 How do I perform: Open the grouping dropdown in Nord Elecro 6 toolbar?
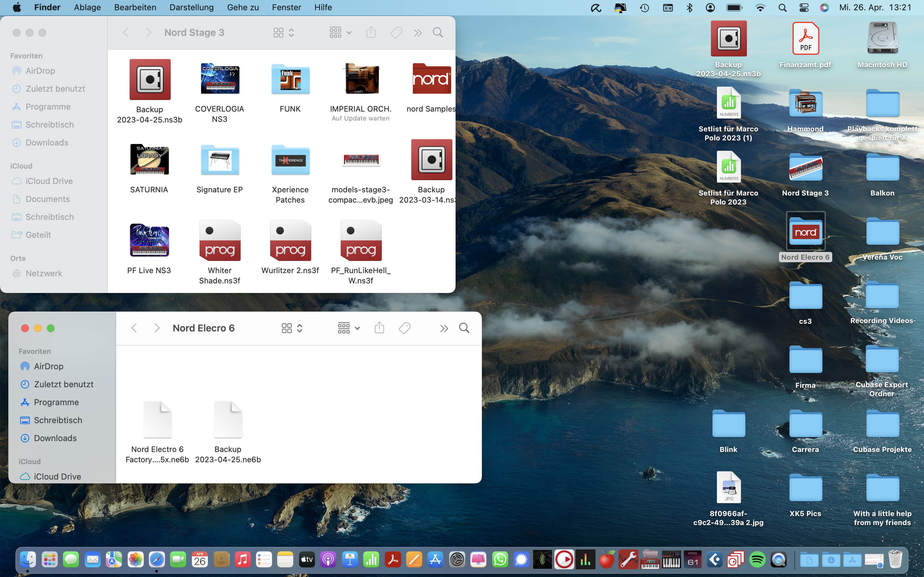[x=349, y=328]
